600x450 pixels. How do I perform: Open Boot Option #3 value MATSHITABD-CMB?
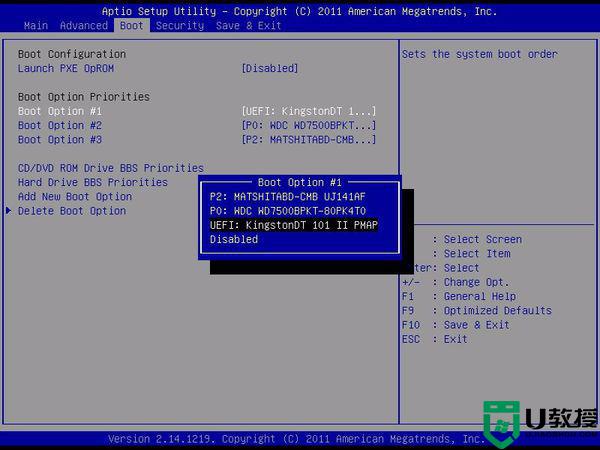click(309, 140)
